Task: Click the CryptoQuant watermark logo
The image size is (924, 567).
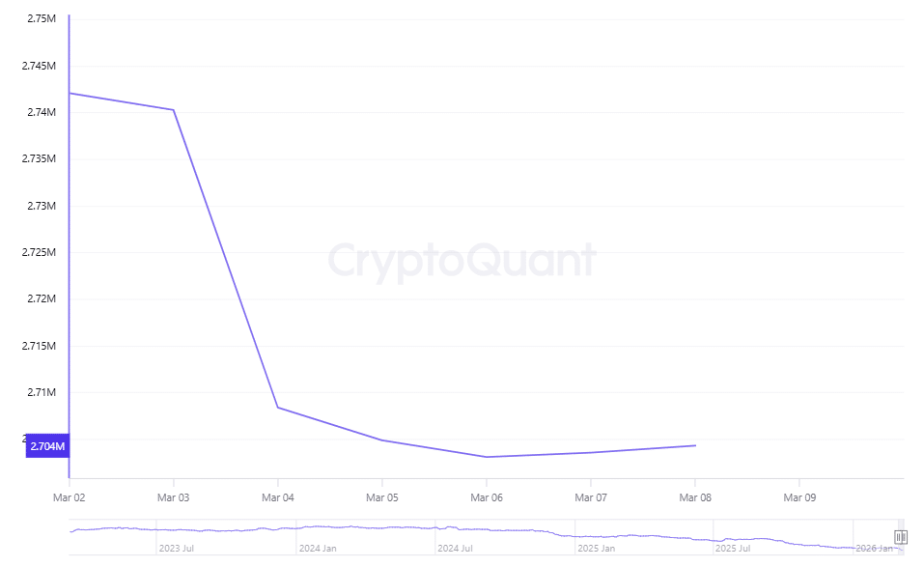Action: [x=462, y=261]
